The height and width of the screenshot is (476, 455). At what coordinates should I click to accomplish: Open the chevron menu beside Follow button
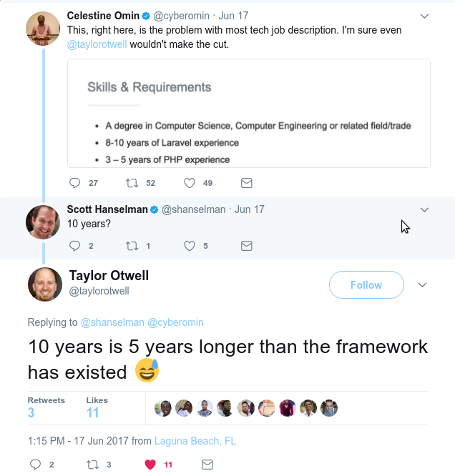point(422,285)
